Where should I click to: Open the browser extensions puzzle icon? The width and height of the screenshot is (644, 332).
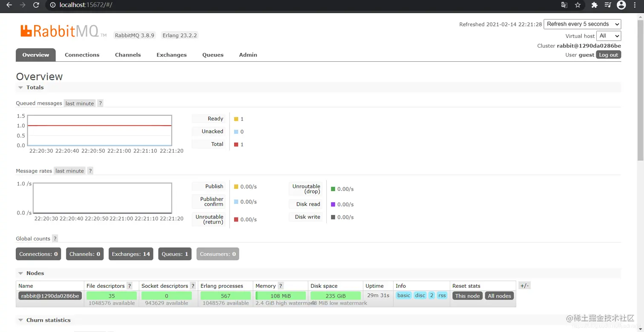[x=594, y=5]
